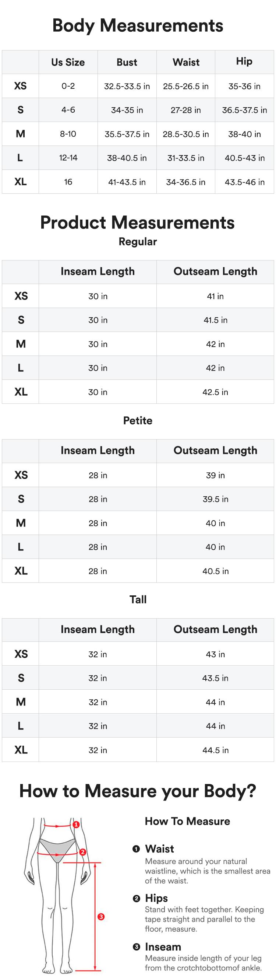This screenshot has width=276, height=980.
Task: Select the Tall fit heading
Action: (x=138, y=599)
